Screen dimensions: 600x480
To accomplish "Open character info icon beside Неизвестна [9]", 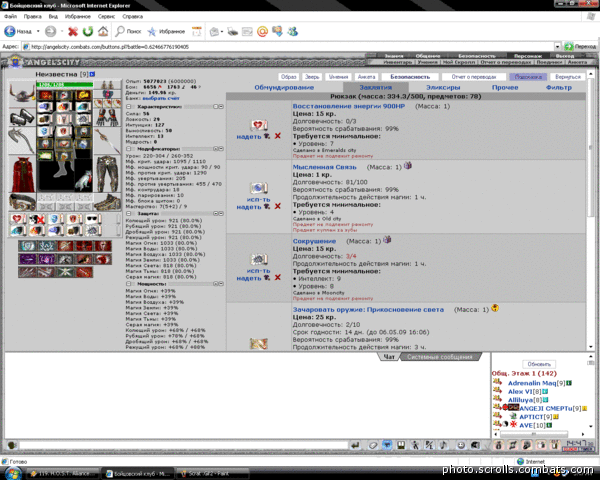I will [92, 74].
